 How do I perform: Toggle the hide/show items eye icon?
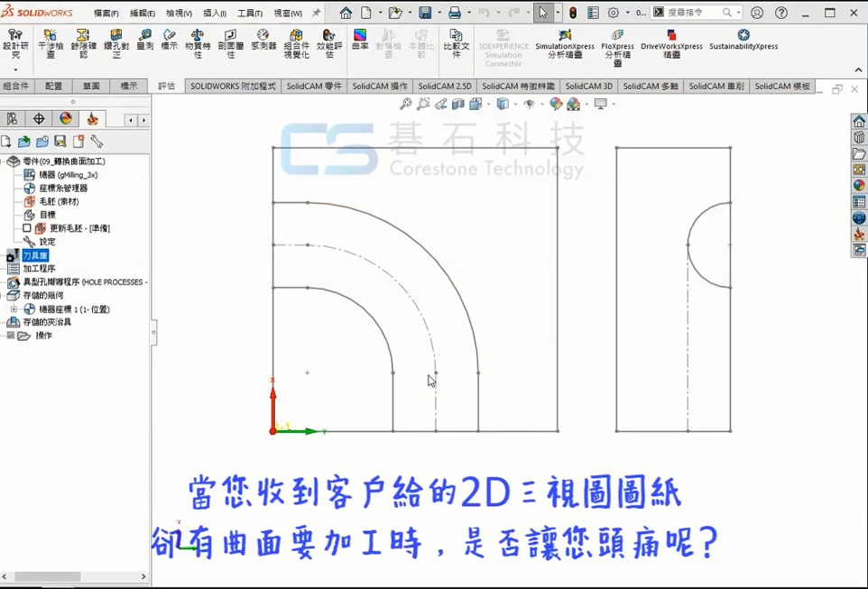click(x=529, y=105)
